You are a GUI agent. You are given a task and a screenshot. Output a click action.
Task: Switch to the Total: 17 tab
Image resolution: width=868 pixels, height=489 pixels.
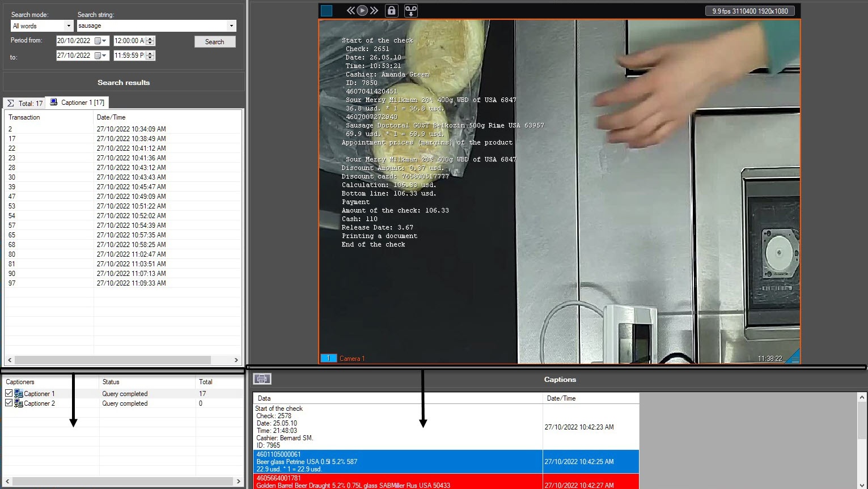pyautogui.click(x=25, y=103)
